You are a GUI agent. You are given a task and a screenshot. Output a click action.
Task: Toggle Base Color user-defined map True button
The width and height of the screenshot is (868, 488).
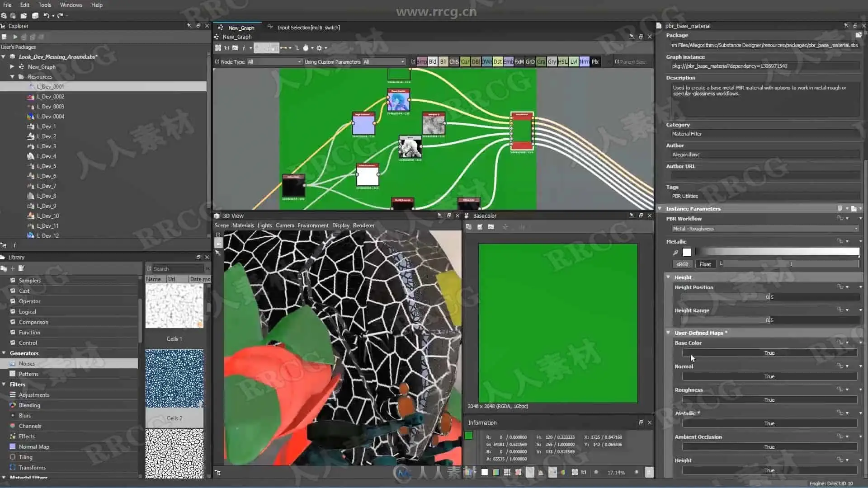pos(769,353)
